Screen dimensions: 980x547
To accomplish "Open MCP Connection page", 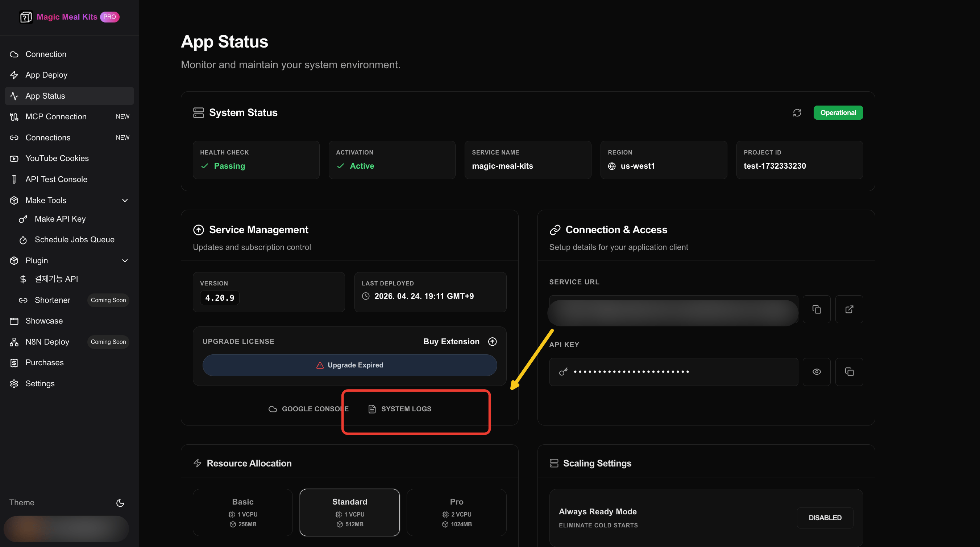I will pos(69,116).
